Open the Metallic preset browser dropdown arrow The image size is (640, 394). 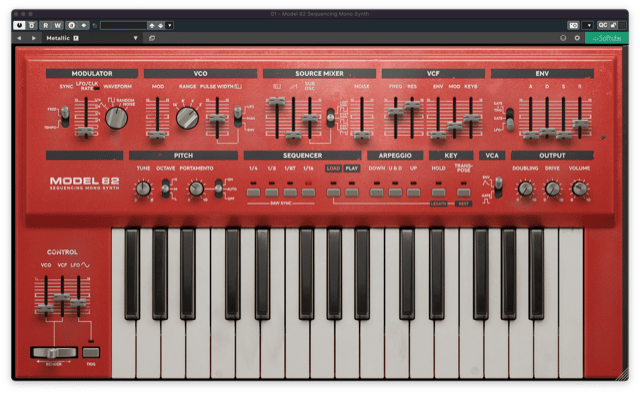(136, 38)
